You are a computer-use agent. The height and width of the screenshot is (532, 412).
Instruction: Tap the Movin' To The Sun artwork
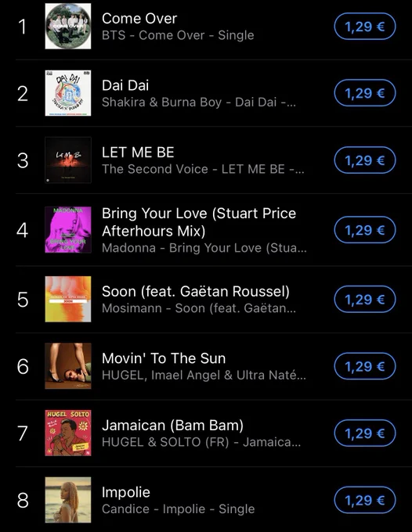pos(68,366)
